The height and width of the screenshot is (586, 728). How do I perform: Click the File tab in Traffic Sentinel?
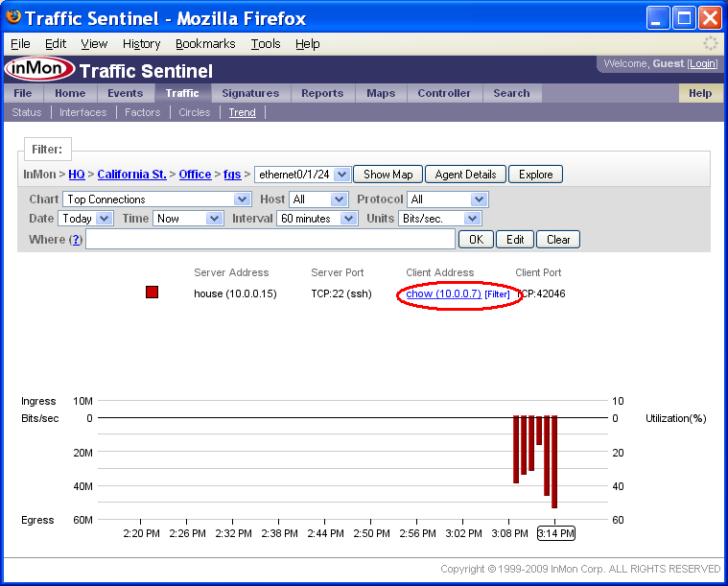click(x=23, y=93)
